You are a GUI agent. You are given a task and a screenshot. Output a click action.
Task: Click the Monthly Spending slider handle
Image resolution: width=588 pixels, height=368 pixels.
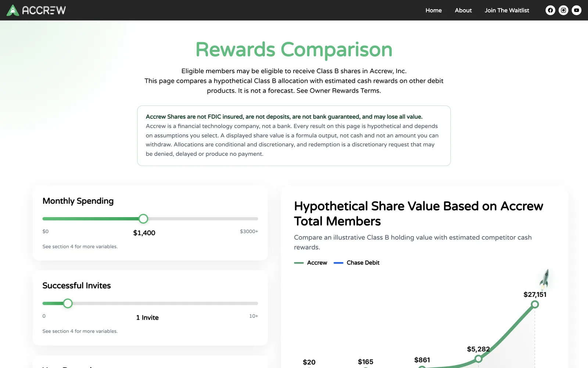click(x=143, y=219)
